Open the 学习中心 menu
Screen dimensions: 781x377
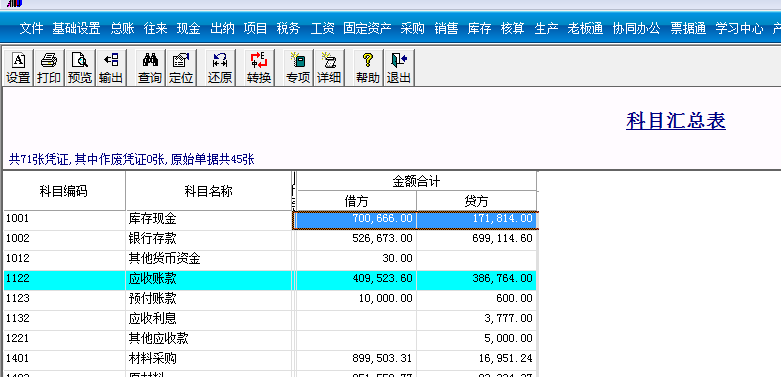(x=739, y=28)
